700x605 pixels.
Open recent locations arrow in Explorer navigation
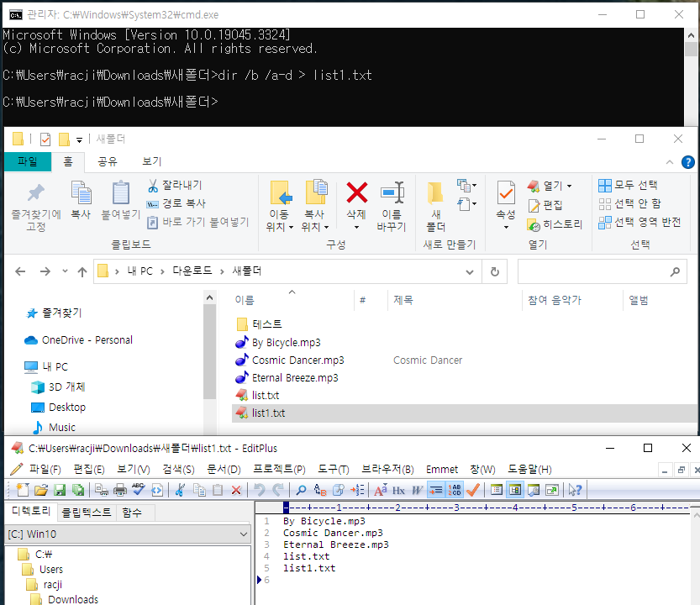tap(66, 271)
